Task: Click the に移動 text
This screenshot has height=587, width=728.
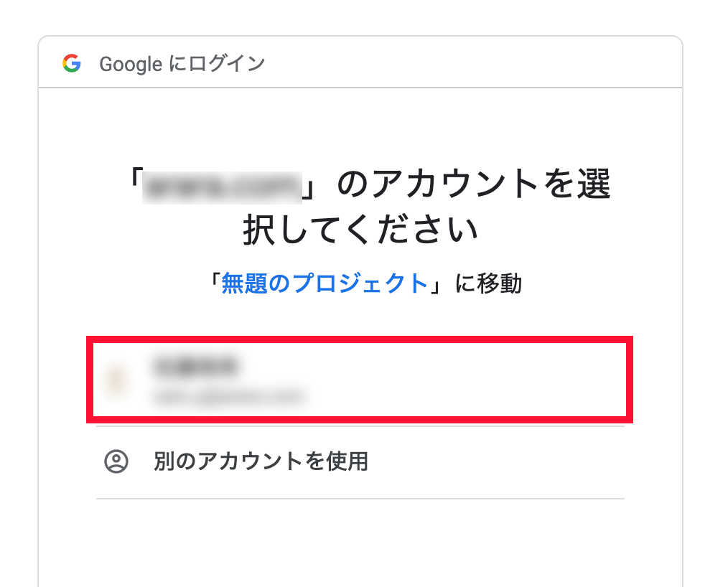Action: click(x=488, y=283)
